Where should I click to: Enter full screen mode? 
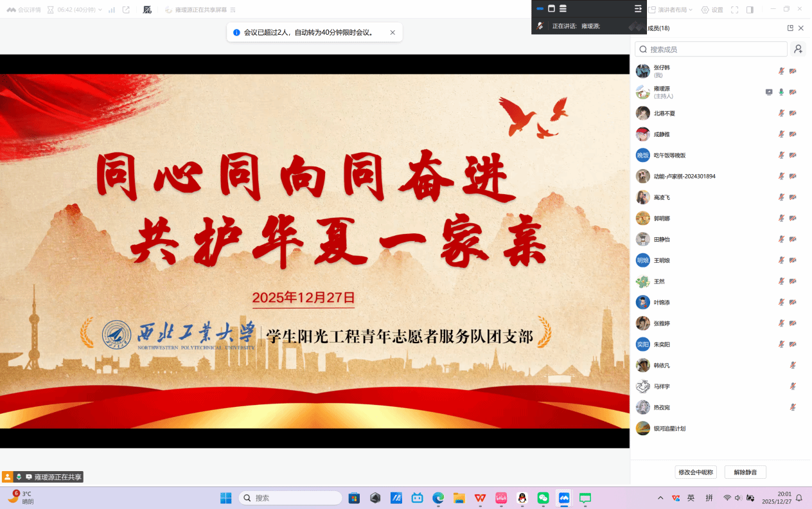[x=734, y=10]
